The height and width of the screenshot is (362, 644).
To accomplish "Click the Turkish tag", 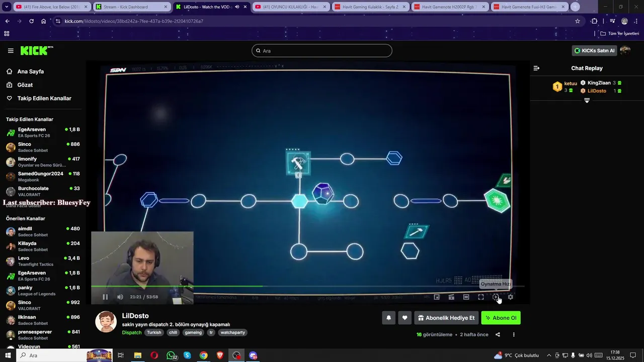I will 154,332.
